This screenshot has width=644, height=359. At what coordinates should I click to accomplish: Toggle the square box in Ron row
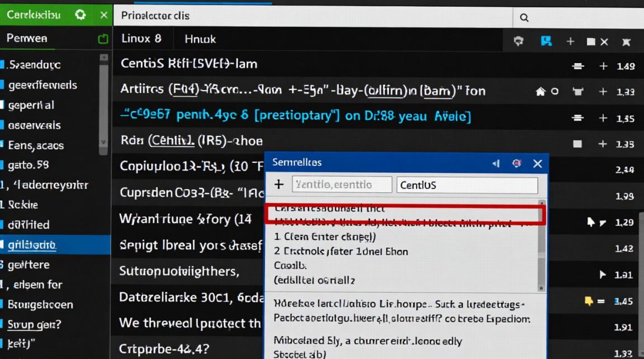[x=577, y=144]
